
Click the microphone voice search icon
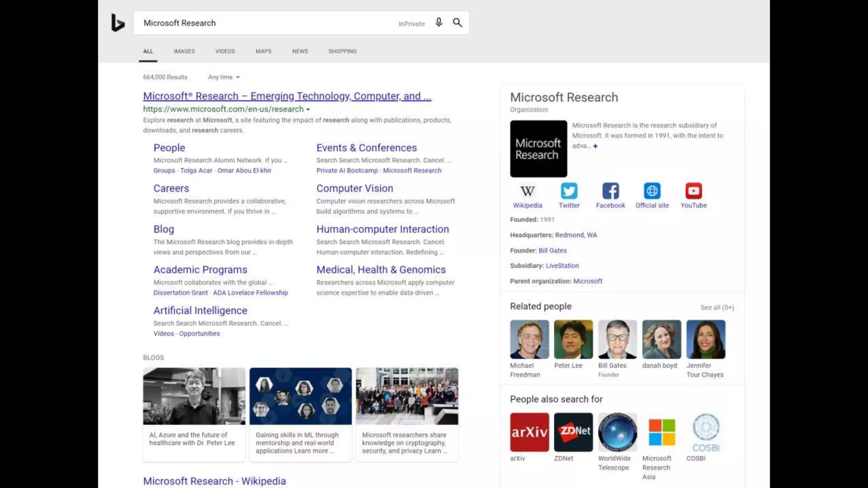(x=439, y=22)
